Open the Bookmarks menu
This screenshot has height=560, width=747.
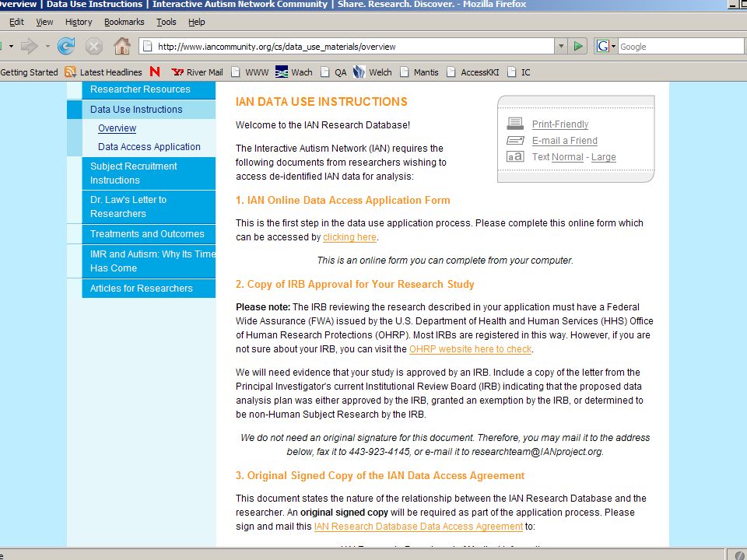point(124,22)
